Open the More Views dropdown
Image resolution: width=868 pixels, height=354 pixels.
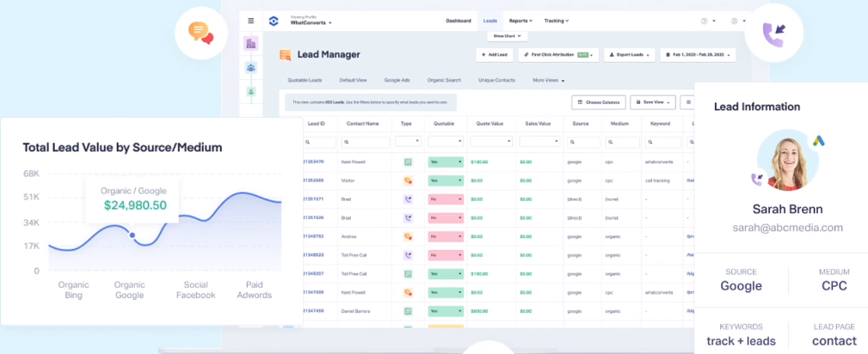coord(548,80)
